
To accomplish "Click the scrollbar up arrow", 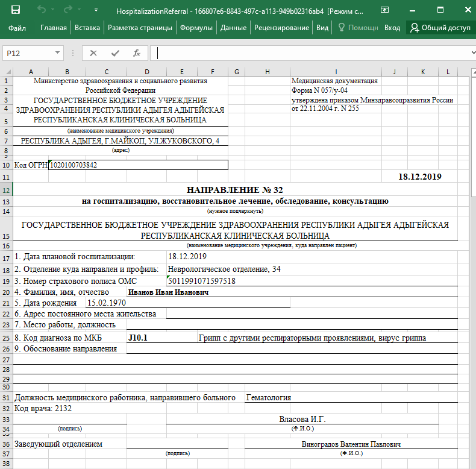I will [x=474, y=72].
